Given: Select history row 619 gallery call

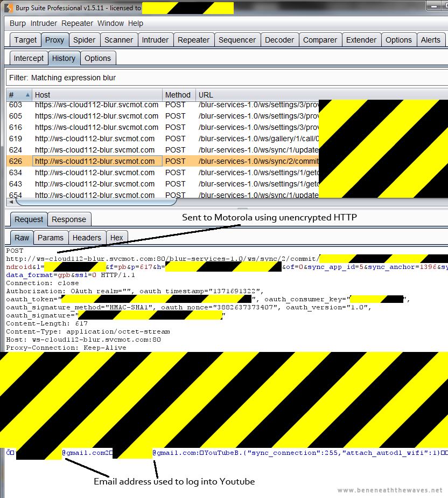Looking at the screenshot, I should coord(163,139).
